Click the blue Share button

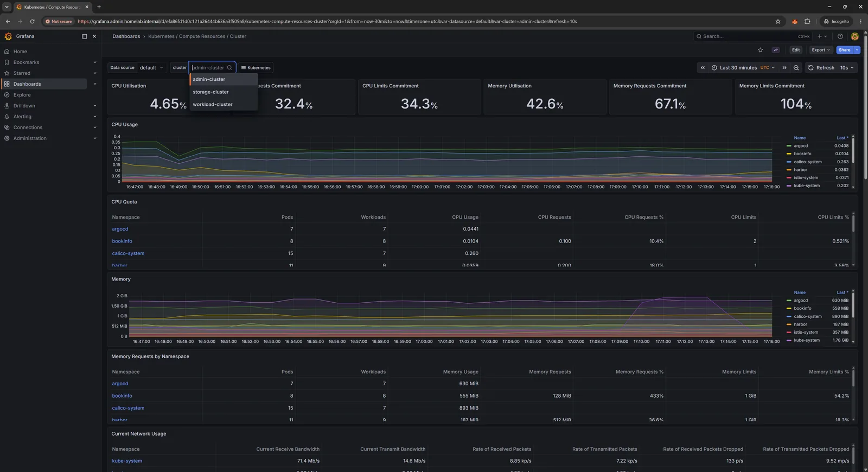[844, 50]
